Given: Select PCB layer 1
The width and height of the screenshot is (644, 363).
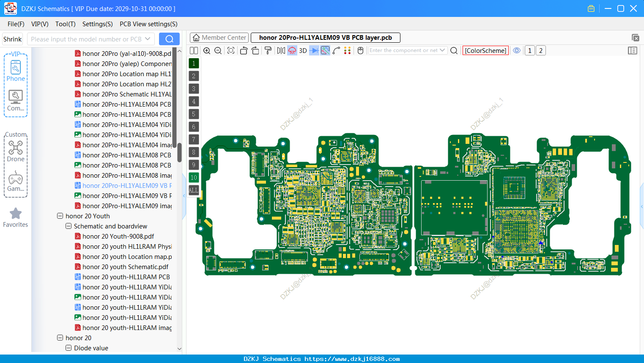Looking at the screenshot, I should (194, 63).
